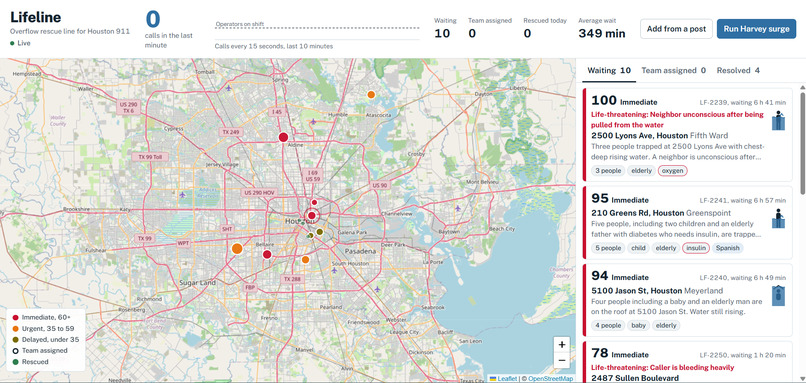Screen dimensions: 806x383
Task: Click the ringed red marker over downtown Houston
Action: click(312, 215)
